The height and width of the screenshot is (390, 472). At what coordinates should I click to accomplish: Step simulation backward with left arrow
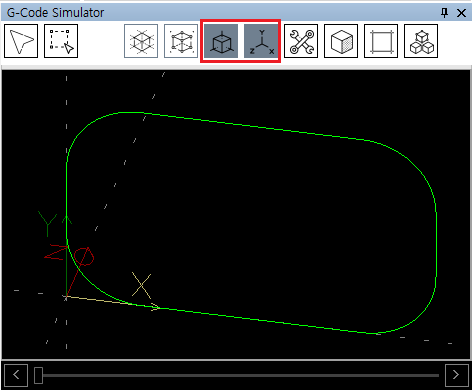(16, 375)
